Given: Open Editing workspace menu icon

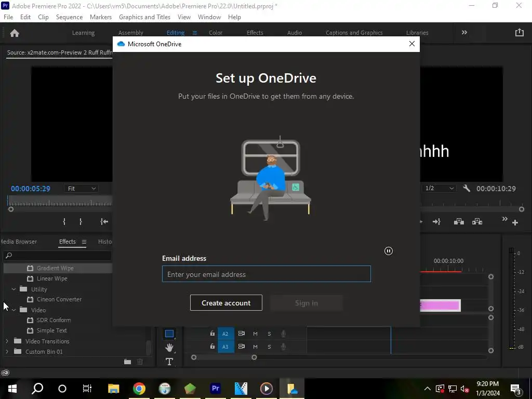Looking at the screenshot, I should point(195,33).
